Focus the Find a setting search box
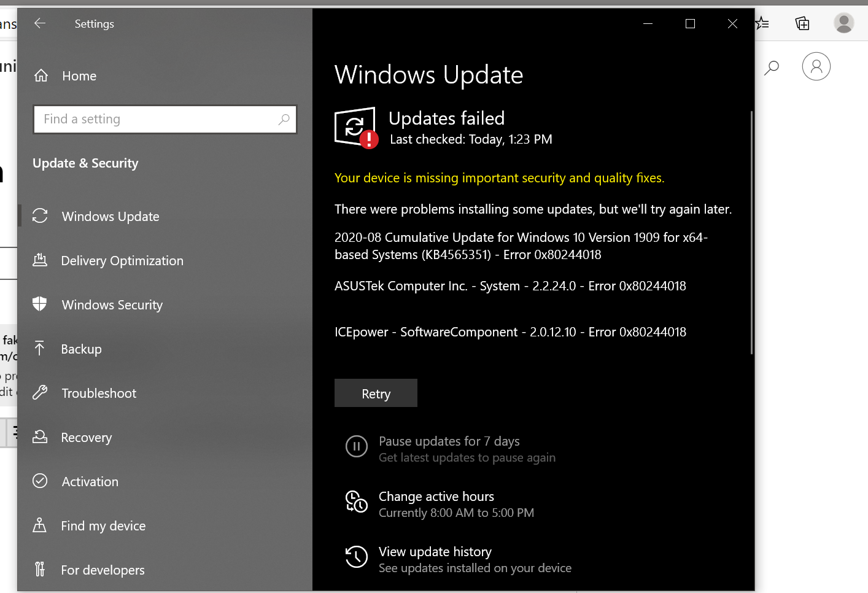 tap(165, 119)
